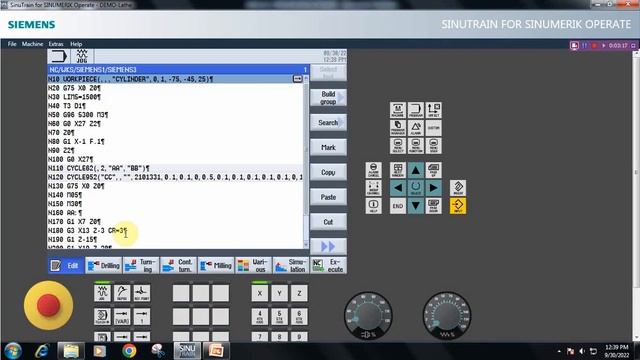Click the PAGE DOWN key

433,206
